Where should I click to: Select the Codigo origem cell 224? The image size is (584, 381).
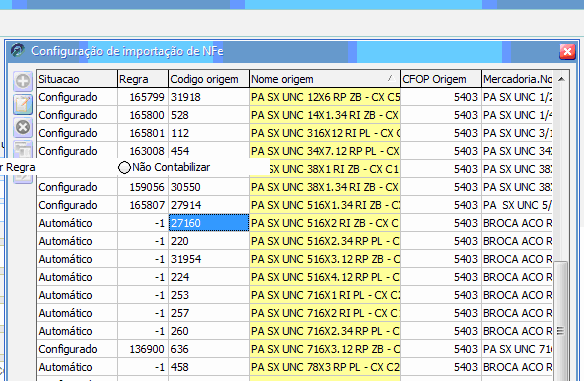tap(209, 277)
